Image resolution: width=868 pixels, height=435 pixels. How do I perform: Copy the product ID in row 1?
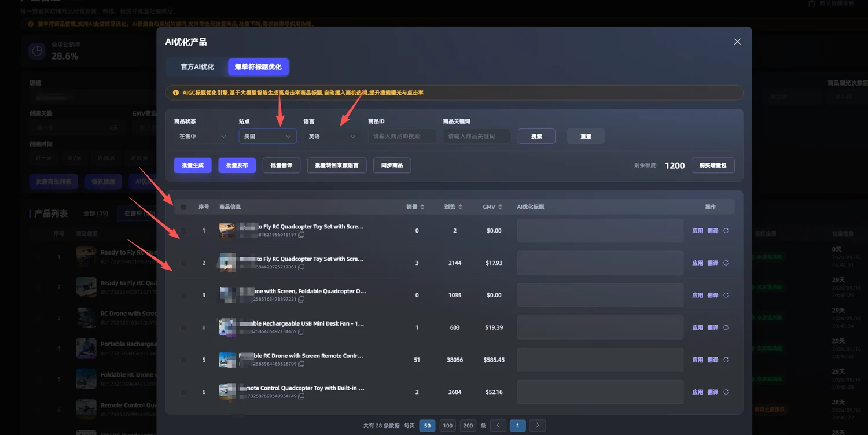pos(301,235)
